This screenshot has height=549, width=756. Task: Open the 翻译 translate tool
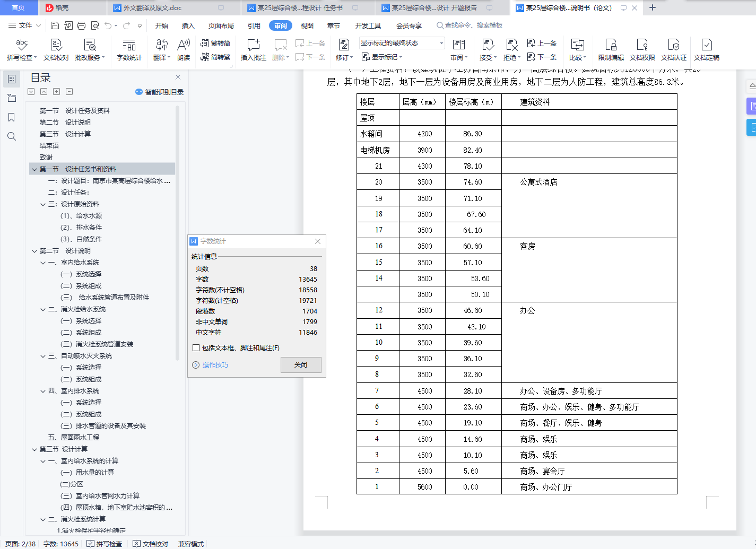click(162, 50)
